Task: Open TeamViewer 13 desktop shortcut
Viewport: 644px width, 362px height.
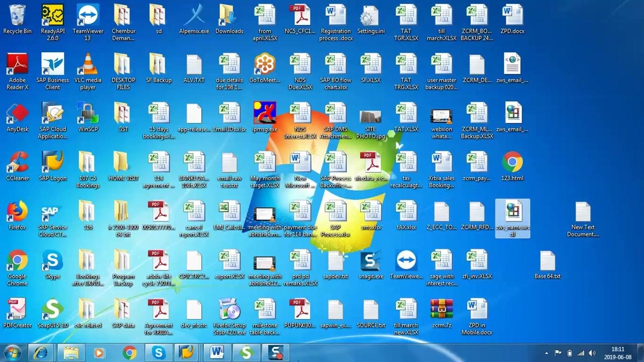Action: (88, 23)
